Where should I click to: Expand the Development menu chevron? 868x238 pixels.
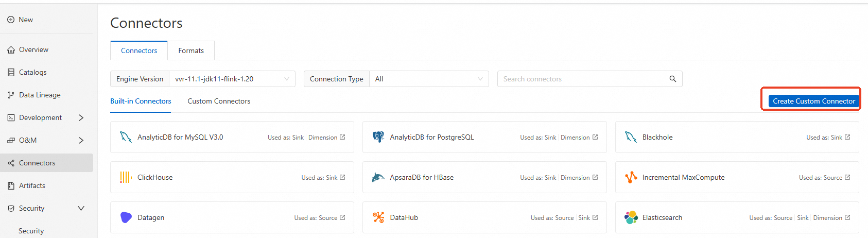81,117
